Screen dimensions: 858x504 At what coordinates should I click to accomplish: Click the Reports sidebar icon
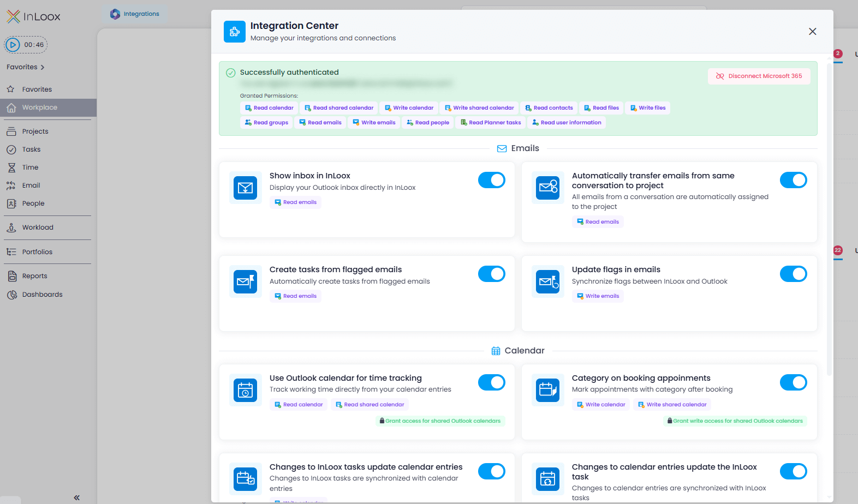click(x=11, y=276)
